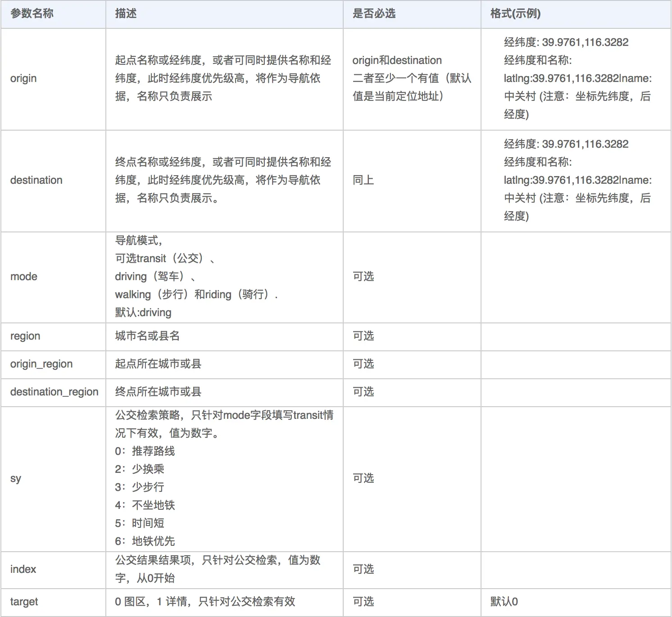672x617 pixels.
Task: Click 可选 in the region row
Action: click(x=363, y=336)
